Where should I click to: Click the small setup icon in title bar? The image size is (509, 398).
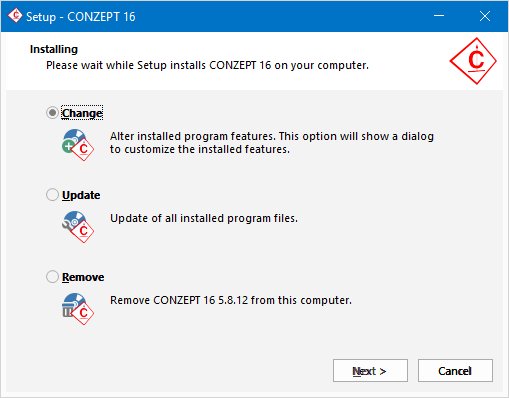pos(15,16)
